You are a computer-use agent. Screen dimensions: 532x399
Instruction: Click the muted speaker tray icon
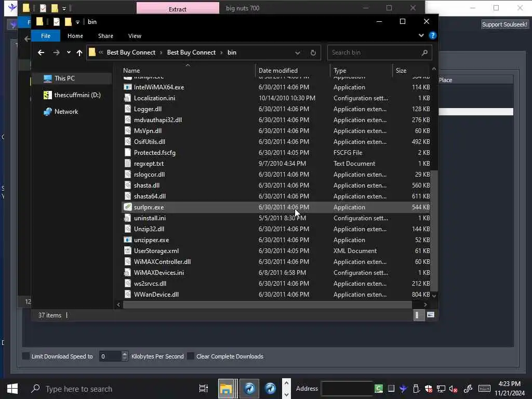453,389
